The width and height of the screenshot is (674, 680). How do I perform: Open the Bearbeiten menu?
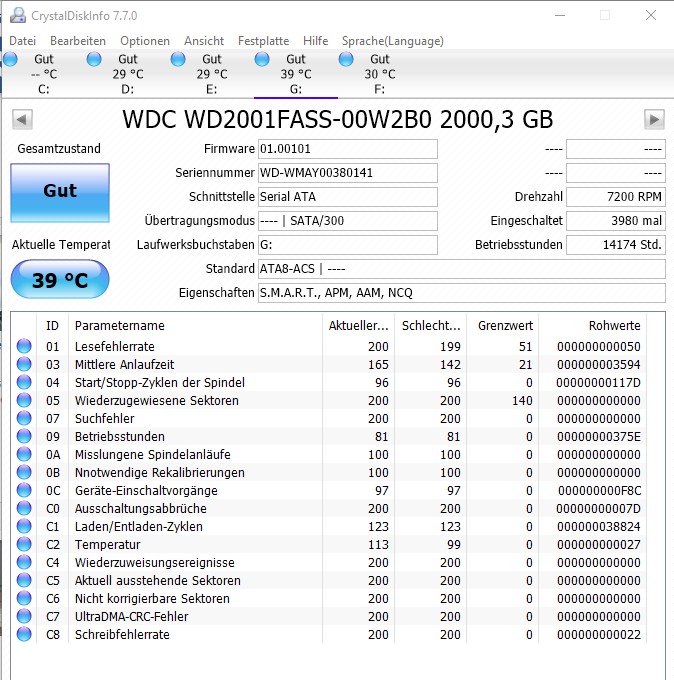[78, 41]
